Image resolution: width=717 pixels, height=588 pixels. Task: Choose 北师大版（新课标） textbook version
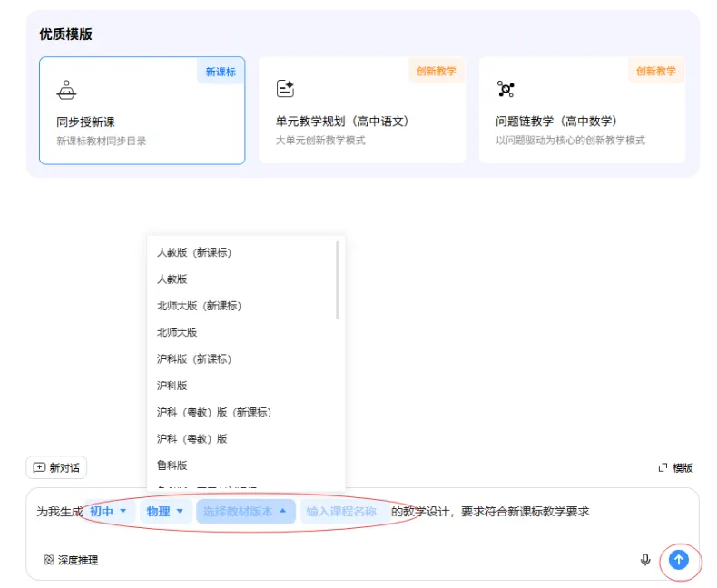click(246, 306)
